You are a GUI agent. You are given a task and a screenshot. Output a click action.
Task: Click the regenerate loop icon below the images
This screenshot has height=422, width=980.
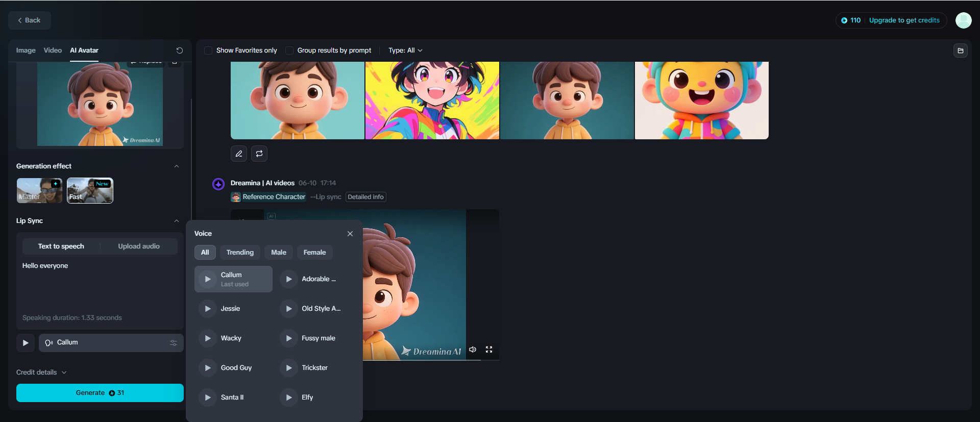click(259, 154)
